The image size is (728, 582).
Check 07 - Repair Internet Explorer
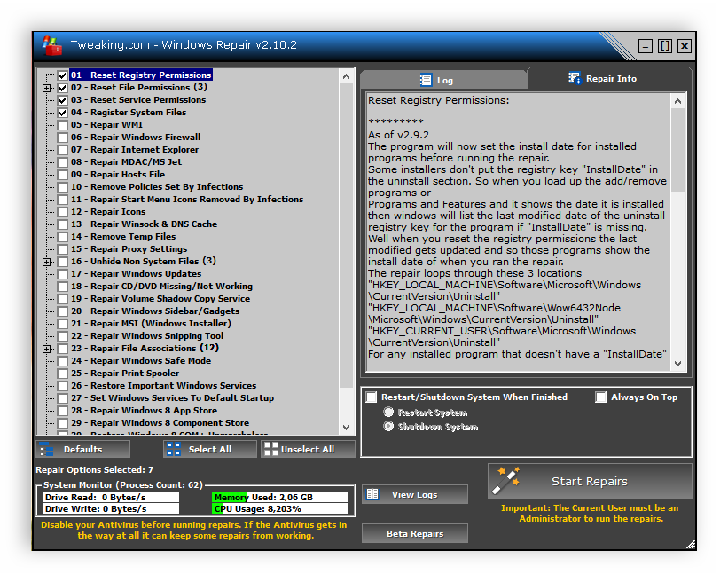click(x=62, y=150)
